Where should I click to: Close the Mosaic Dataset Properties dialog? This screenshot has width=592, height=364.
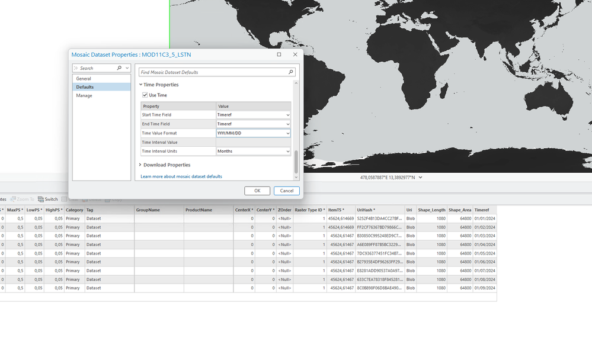(x=295, y=54)
